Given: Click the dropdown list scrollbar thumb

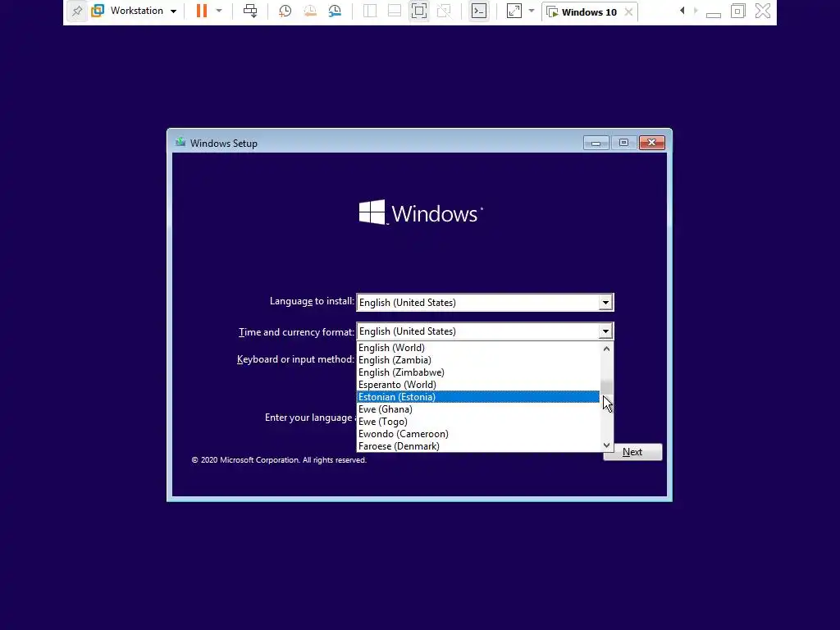Looking at the screenshot, I should pyautogui.click(x=606, y=387).
